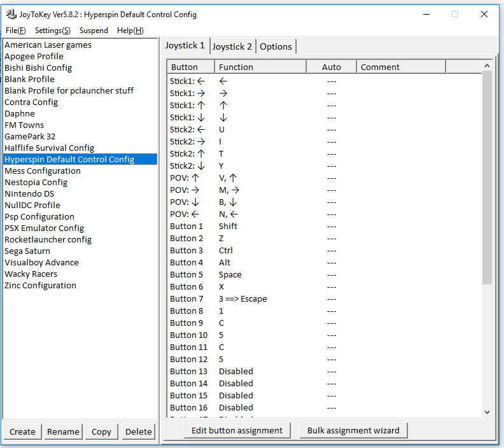Select Blank Profile for pclauncher stuff
Image resolution: width=504 pixels, height=448 pixels.
click(80, 90)
